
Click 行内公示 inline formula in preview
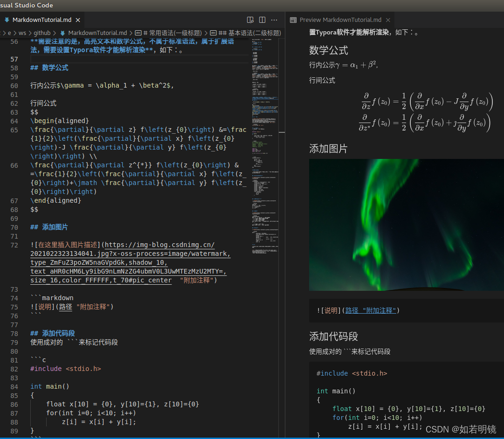pyautogui.click(x=343, y=65)
